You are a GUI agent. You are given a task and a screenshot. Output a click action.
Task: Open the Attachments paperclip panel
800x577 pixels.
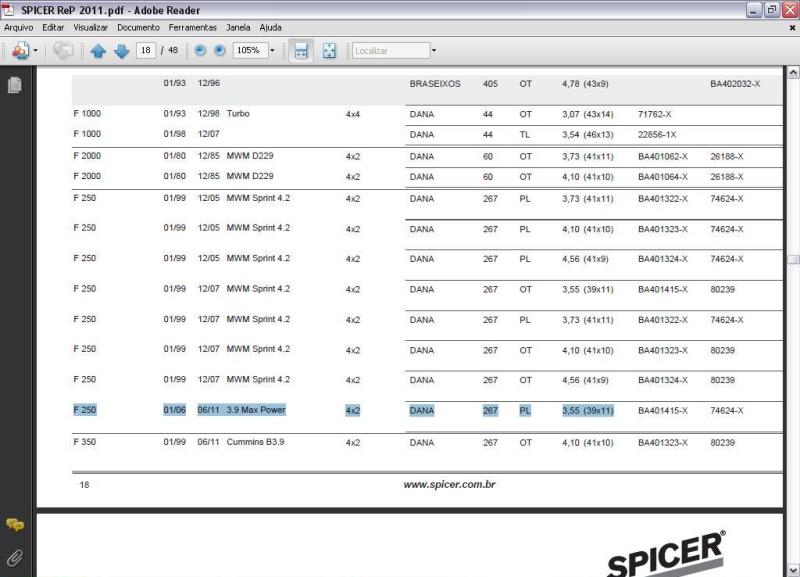[14, 558]
